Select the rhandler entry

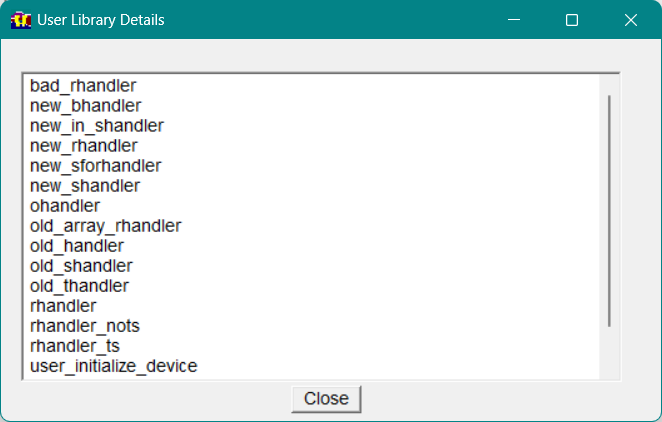click(x=63, y=306)
